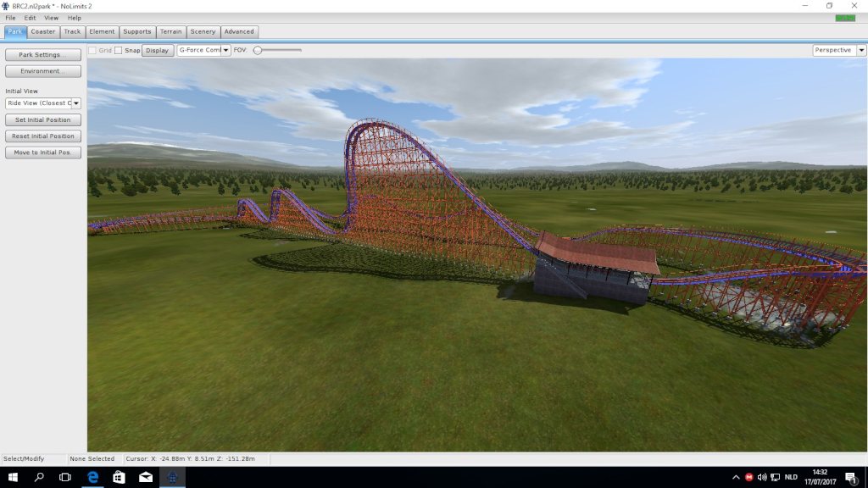Viewport: 868px width, 488px height.
Task: Open the View menu
Action: click(51, 18)
